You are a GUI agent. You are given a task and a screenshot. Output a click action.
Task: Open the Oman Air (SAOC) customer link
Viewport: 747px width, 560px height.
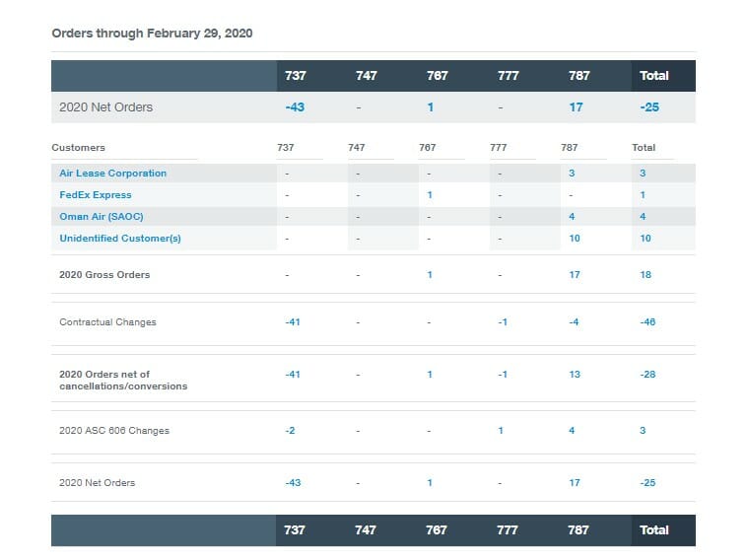pos(102,216)
